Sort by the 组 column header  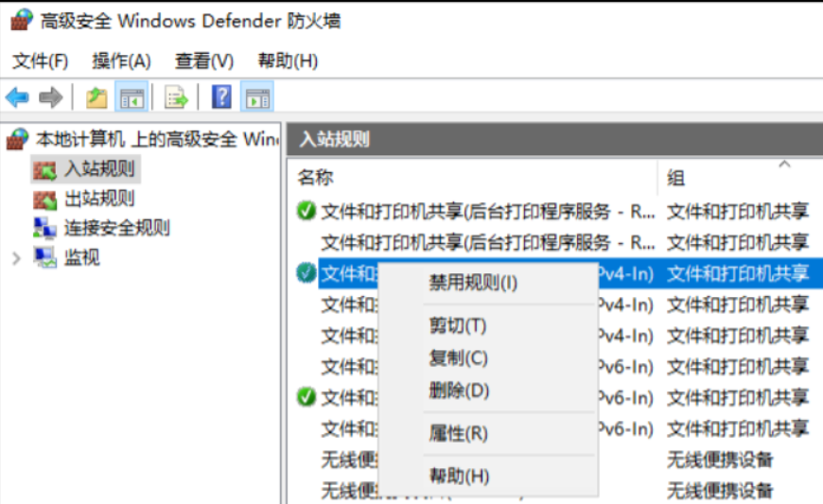coord(676,179)
